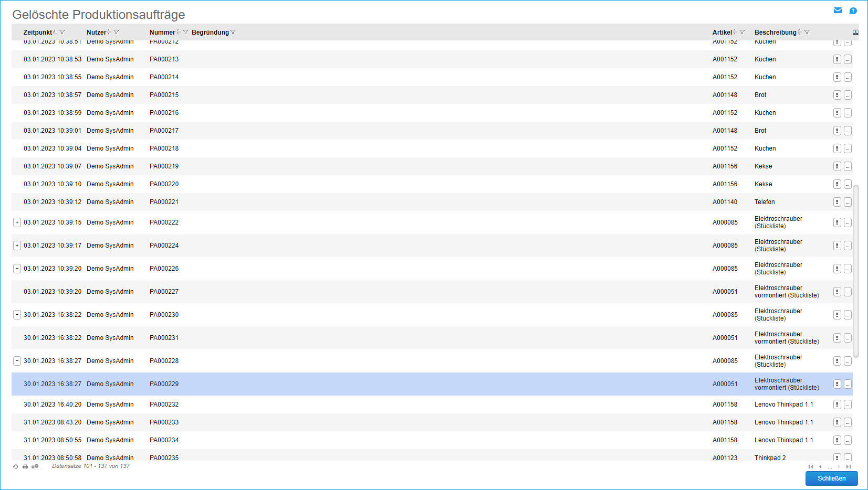This screenshot has height=490, width=868.
Task: Click ellipsis icon for PA000226
Action: (x=848, y=269)
